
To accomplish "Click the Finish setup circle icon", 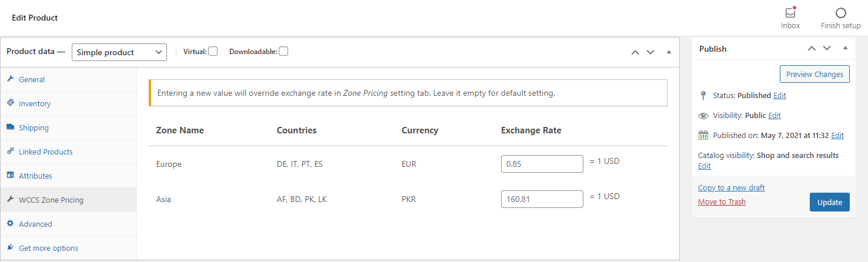I will (840, 13).
